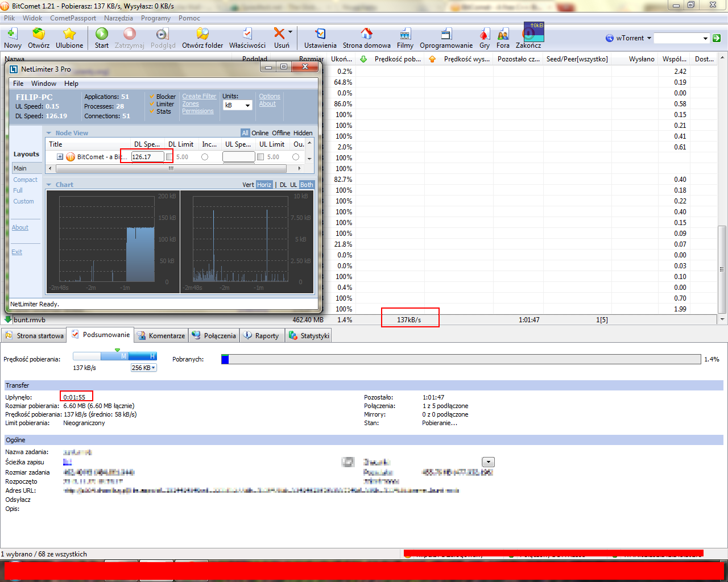
Task: Select the Compact layout
Action: [25, 180]
